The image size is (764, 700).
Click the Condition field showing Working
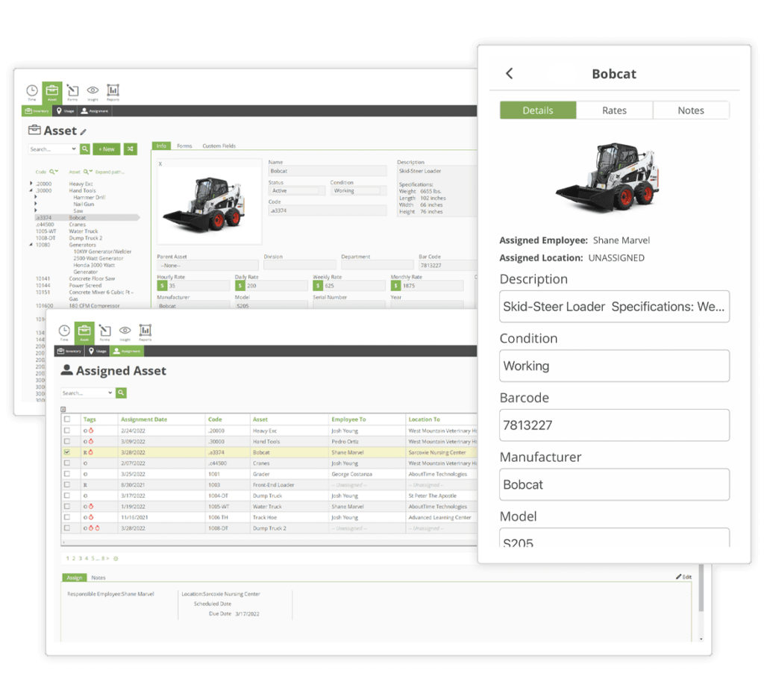614,366
